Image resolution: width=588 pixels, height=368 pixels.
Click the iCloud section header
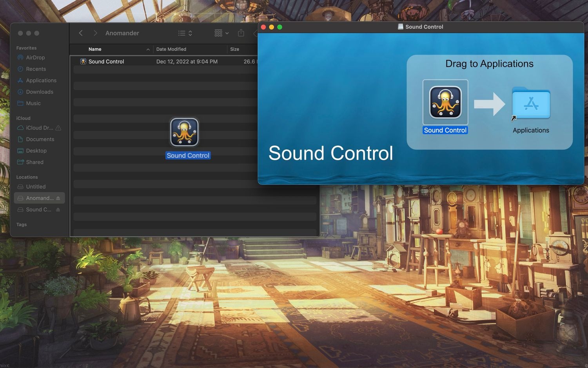23,118
